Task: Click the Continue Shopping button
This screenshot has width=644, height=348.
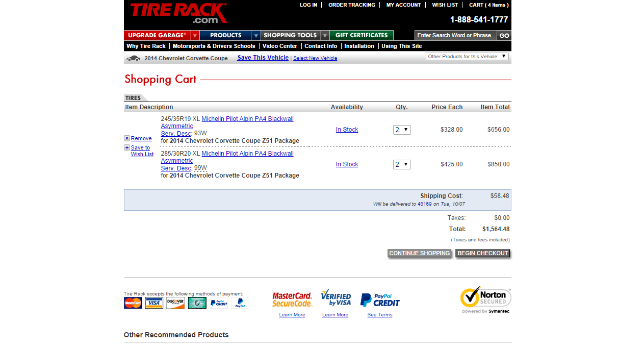Action: pos(420,254)
